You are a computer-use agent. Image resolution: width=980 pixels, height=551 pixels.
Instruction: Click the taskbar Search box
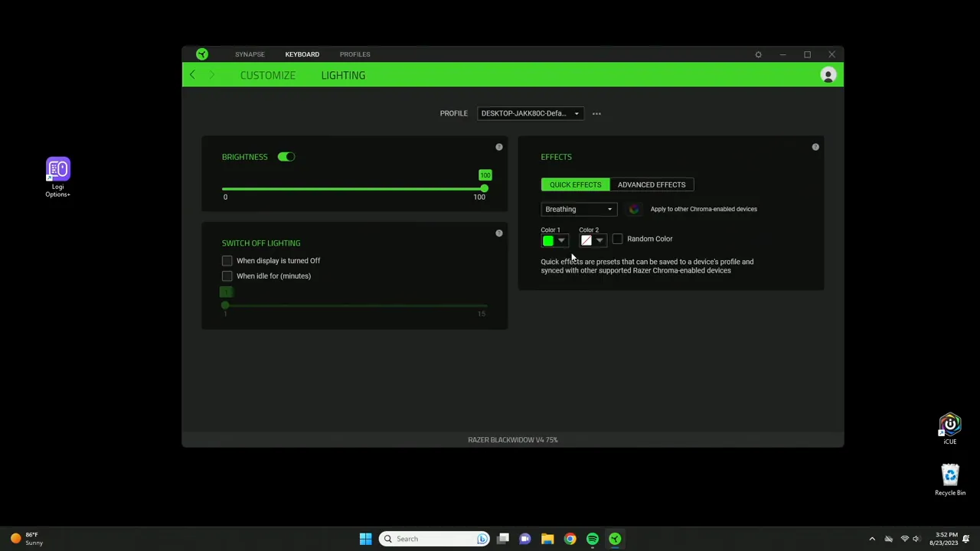coord(434,539)
